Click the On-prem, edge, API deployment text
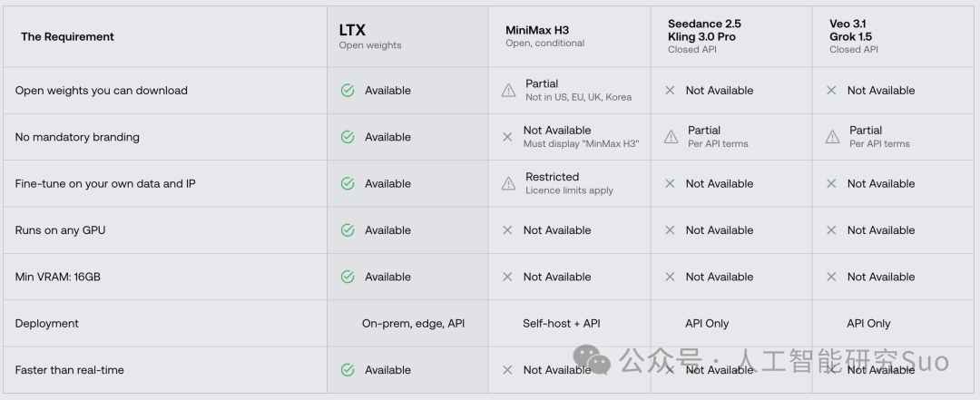 [413, 324]
